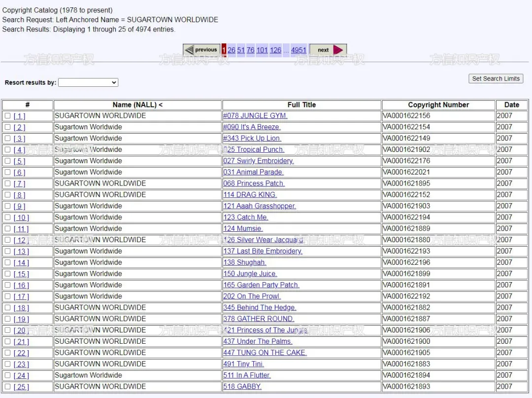This screenshot has width=532, height=398.
Task: Open the 114 DRAG KING record
Action: 250,195
